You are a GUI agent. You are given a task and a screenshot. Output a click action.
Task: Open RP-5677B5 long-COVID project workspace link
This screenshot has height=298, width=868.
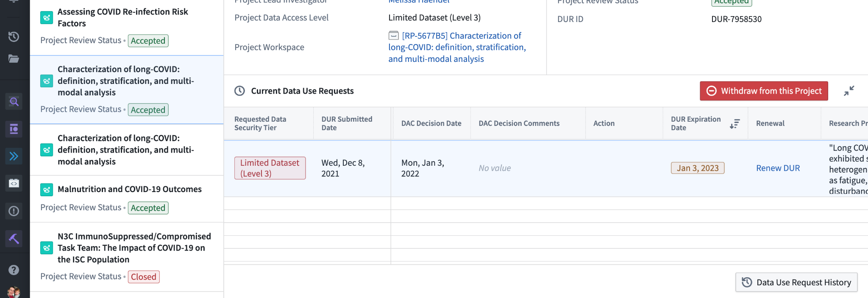pos(457,47)
